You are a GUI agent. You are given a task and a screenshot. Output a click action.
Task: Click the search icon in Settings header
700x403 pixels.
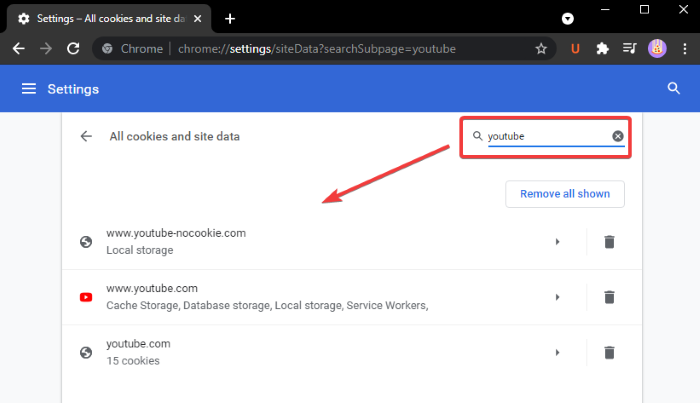(674, 89)
